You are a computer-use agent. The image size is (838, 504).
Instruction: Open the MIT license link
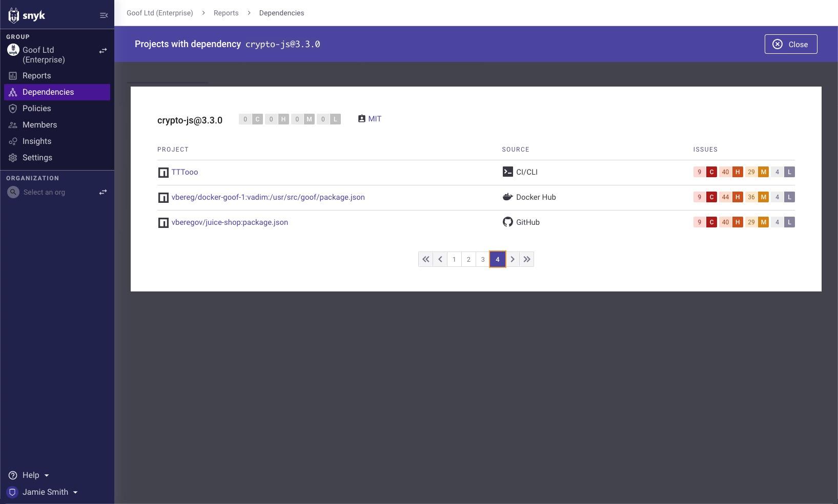click(375, 118)
